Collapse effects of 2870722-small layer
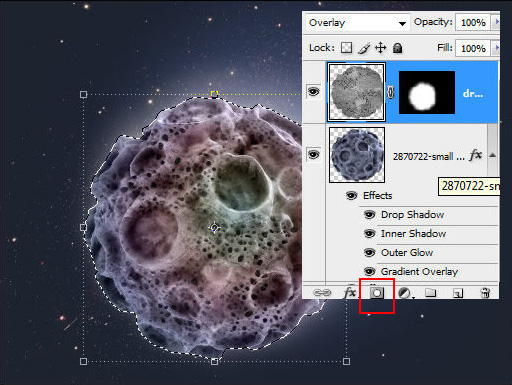The height and width of the screenshot is (385, 512). click(493, 155)
